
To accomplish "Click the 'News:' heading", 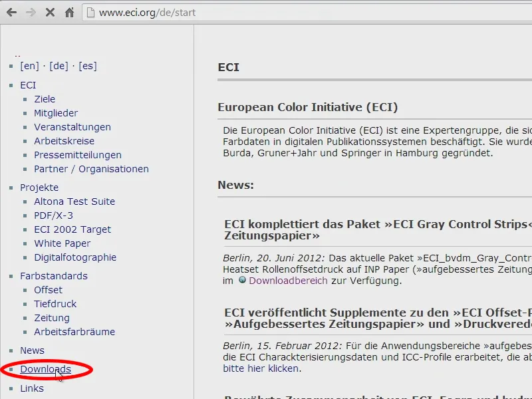I will coord(235,185).
